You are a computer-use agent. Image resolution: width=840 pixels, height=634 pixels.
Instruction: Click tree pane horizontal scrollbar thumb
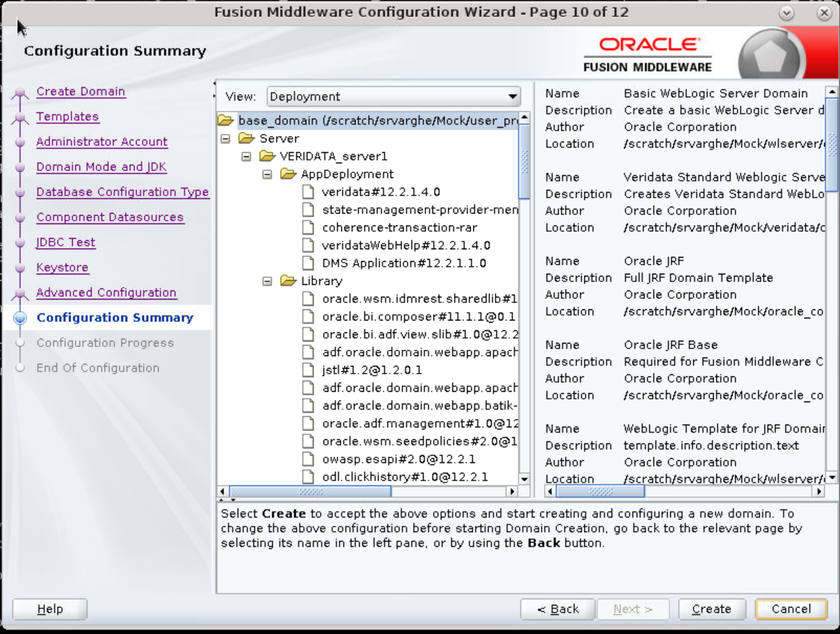click(x=311, y=492)
